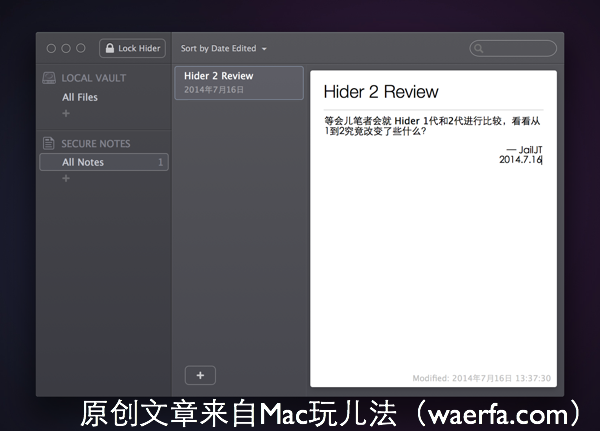This screenshot has width=600, height=431.
Task: Click the Hider 2 Review note title
Action: click(x=381, y=92)
